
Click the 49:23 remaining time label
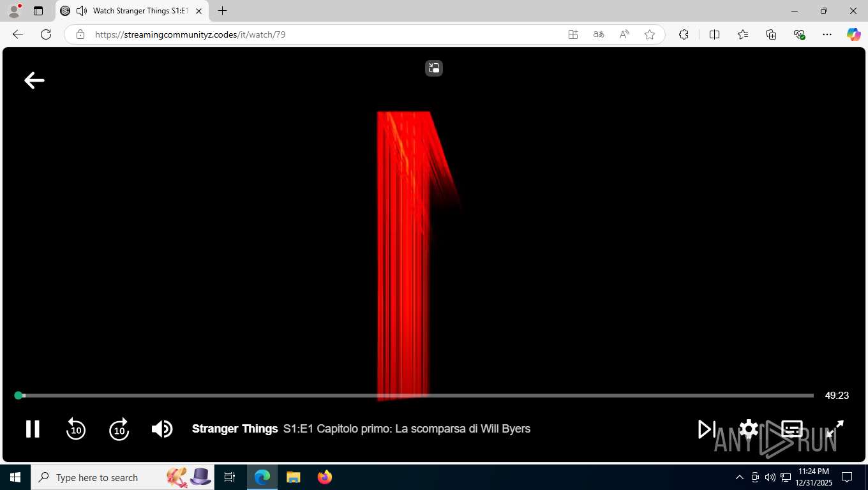837,396
